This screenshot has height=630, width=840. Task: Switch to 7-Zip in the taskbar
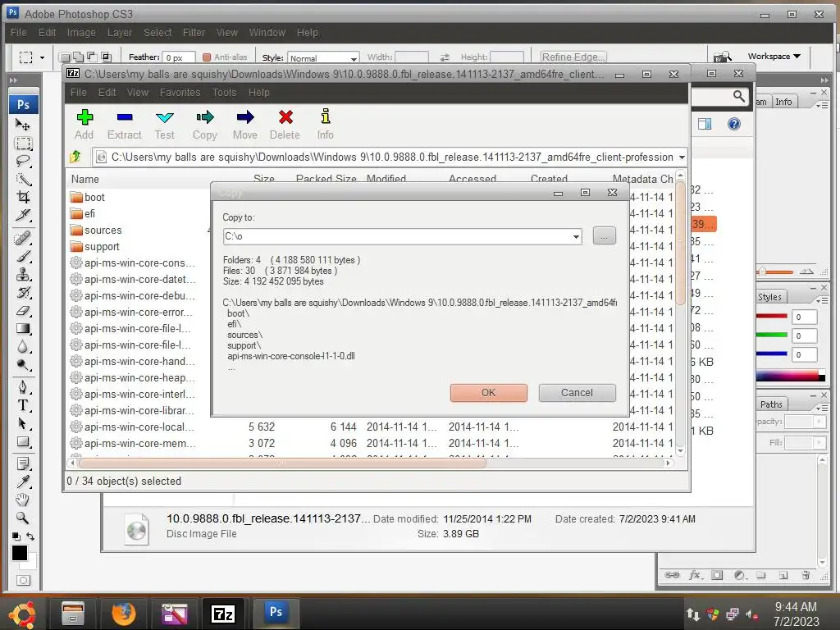click(223, 614)
